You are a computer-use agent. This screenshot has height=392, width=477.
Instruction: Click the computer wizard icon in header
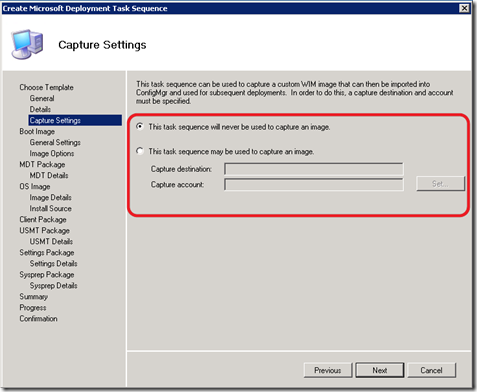coord(27,44)
